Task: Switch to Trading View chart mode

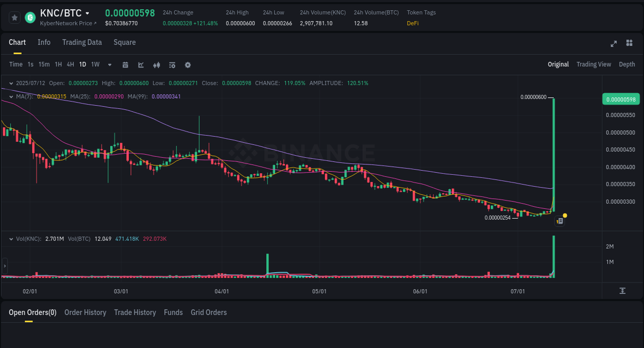Action: [x=594, y=64]
